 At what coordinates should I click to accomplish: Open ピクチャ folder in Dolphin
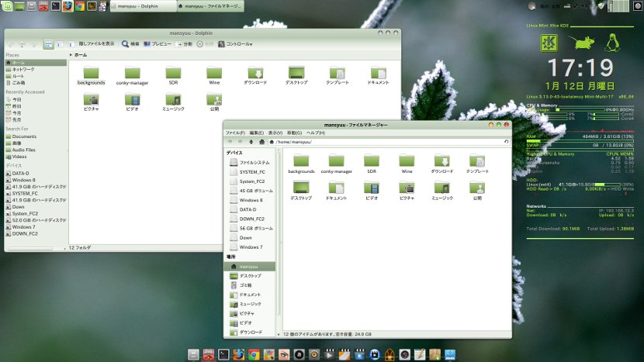[92, 102]
